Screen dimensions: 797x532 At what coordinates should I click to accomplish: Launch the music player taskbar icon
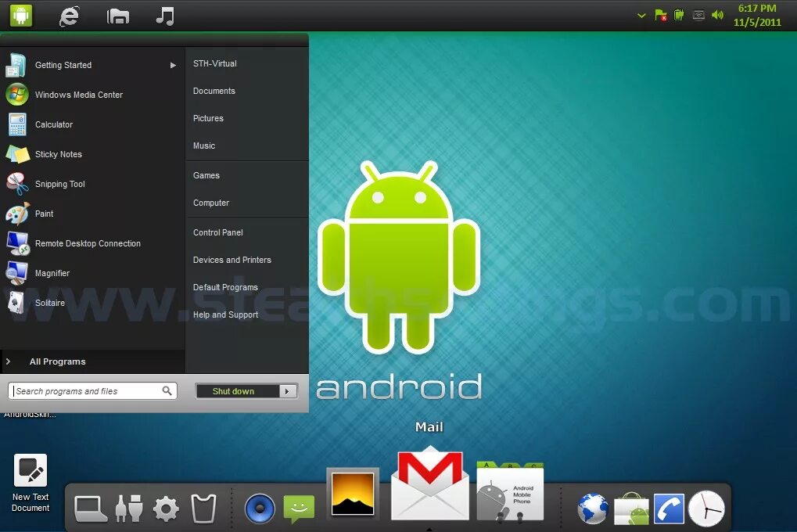[165, 16]
